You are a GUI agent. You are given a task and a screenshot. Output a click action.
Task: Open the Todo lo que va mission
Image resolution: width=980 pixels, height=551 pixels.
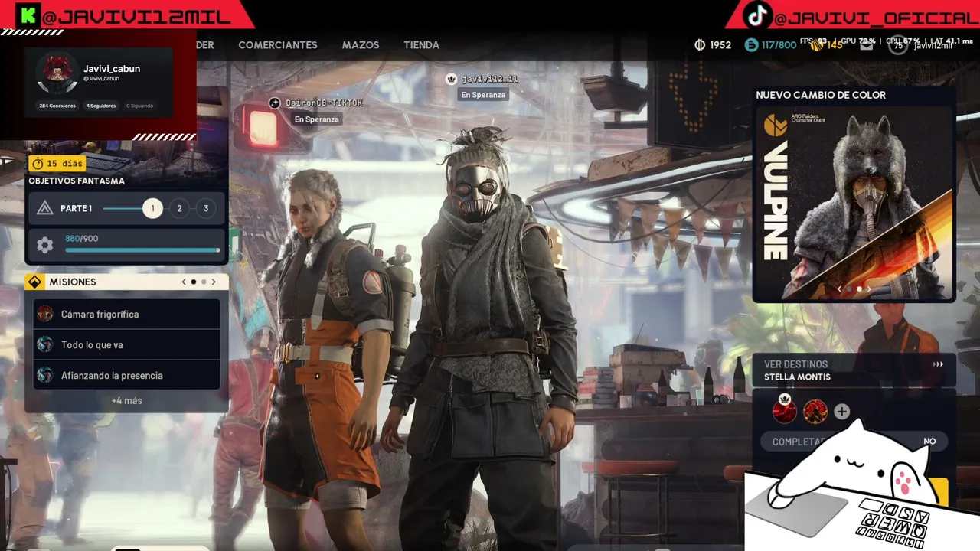(x=126, y=345)
